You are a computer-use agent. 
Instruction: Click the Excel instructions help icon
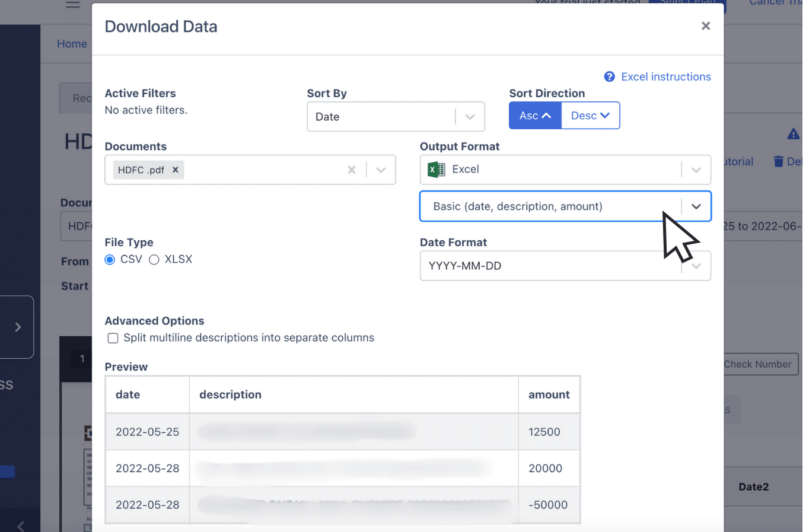pyautogui.click(x=609, y=77)
